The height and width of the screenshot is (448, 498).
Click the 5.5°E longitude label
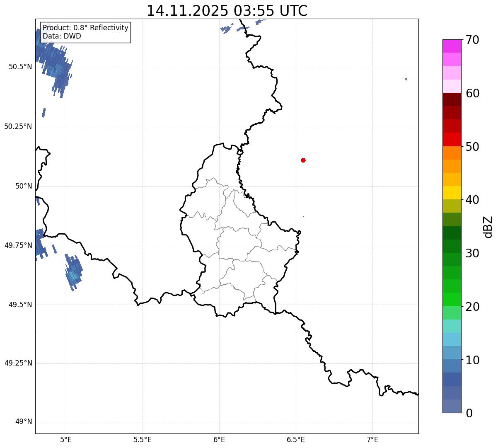click(x=143, y=440)
